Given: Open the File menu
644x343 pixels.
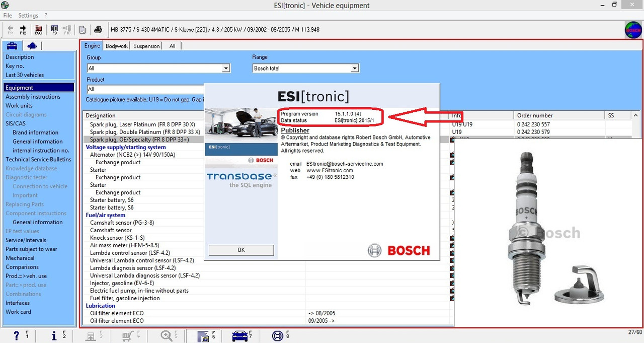Looking at the screenshot, I should point(8,16).
